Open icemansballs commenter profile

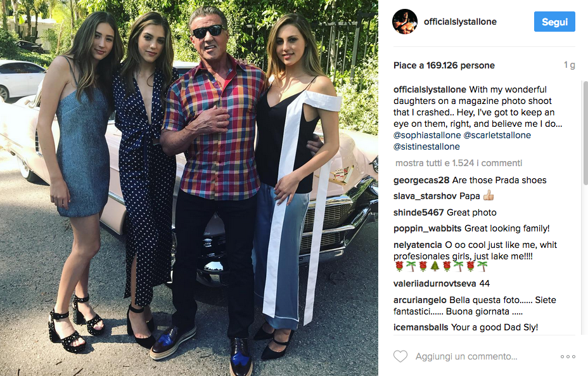click(421, 328)
